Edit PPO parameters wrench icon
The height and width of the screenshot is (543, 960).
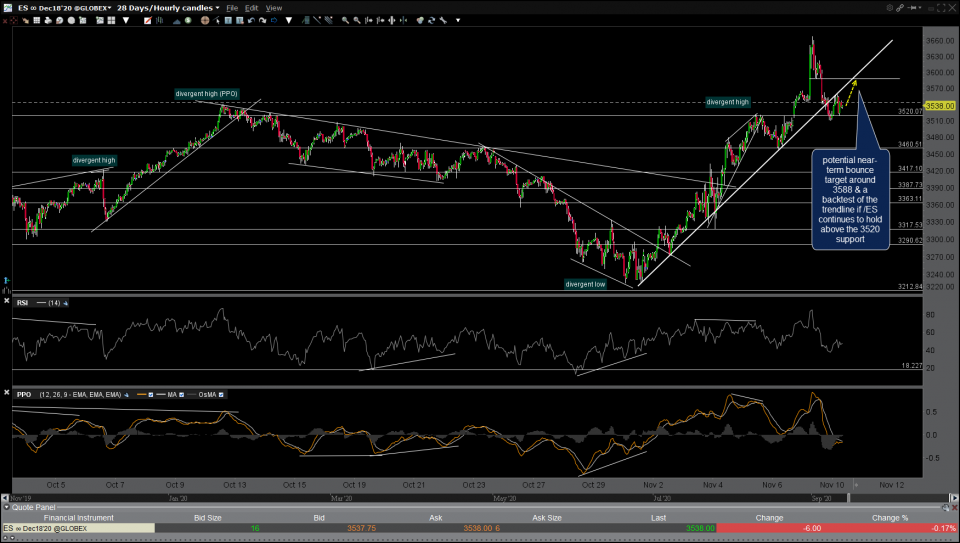126,395
